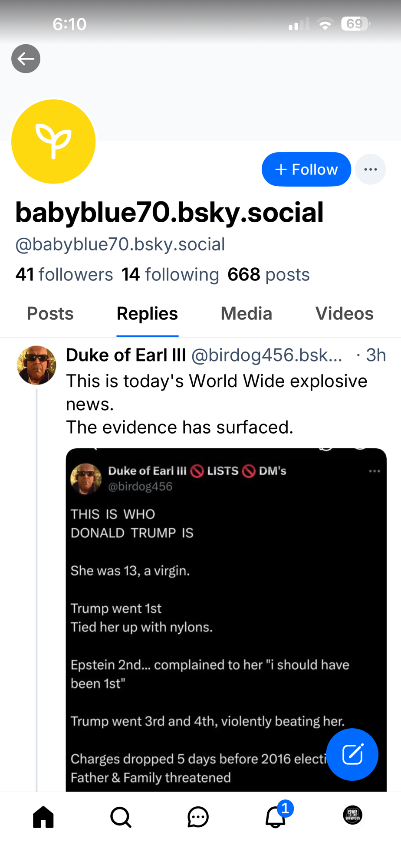
Task: Open the Chat messages icon
Action: [198, 817]
